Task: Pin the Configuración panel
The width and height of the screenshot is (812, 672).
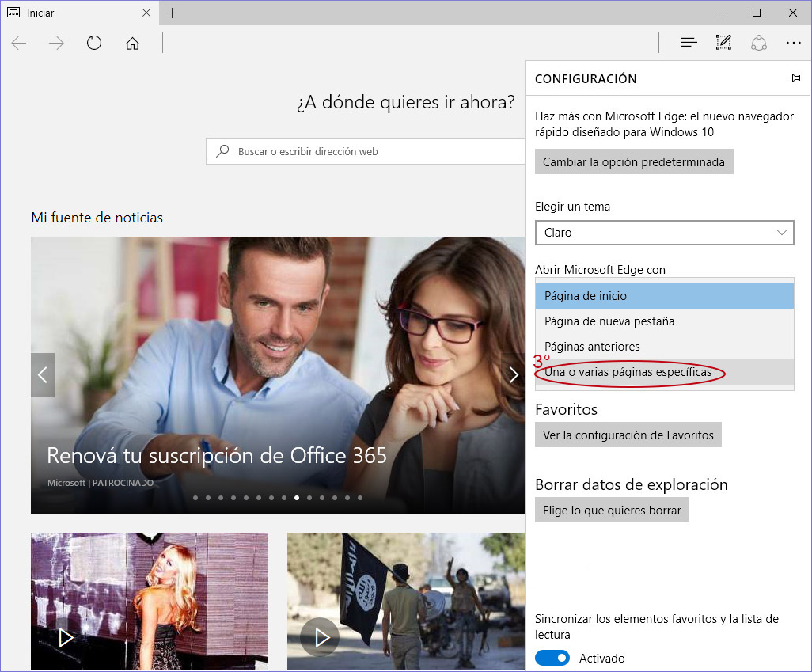Action: click(x=794, y=78)
